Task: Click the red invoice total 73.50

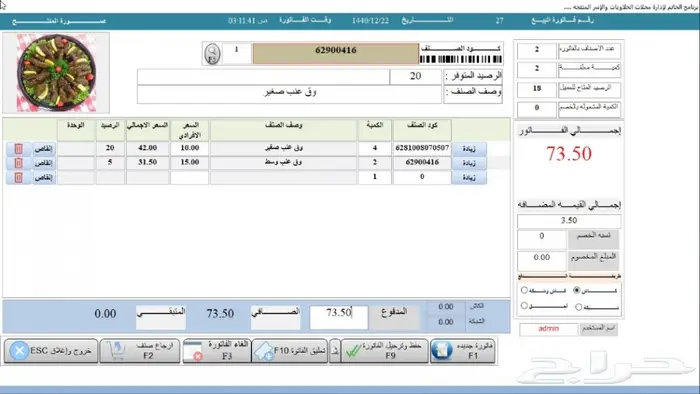Action: coord(569,154)
